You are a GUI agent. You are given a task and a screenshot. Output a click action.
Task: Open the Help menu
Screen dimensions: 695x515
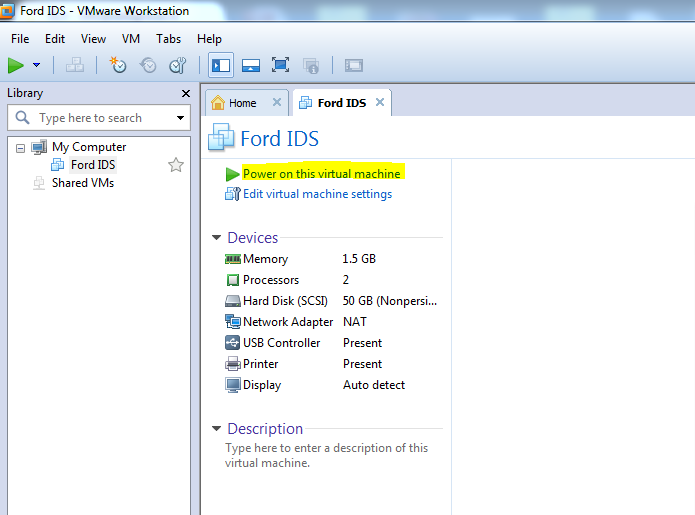click(x=209, y=39)
